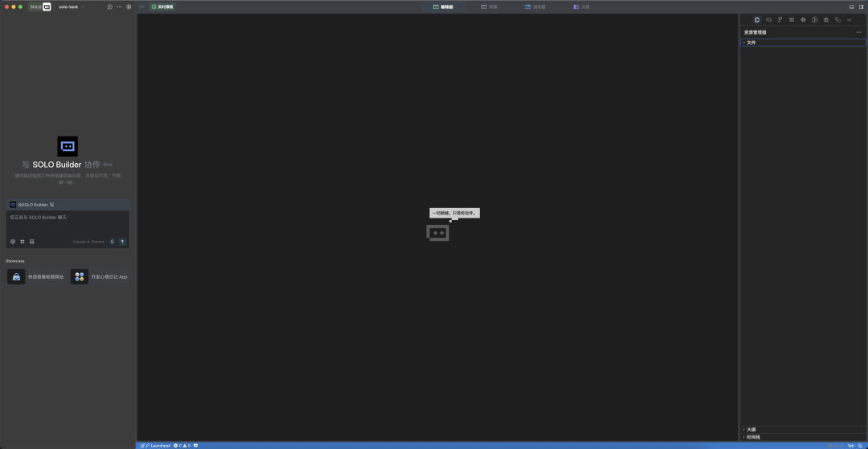Expand the 时间线 timeline section
The image size is (868, 449).
tap(803, 437)
